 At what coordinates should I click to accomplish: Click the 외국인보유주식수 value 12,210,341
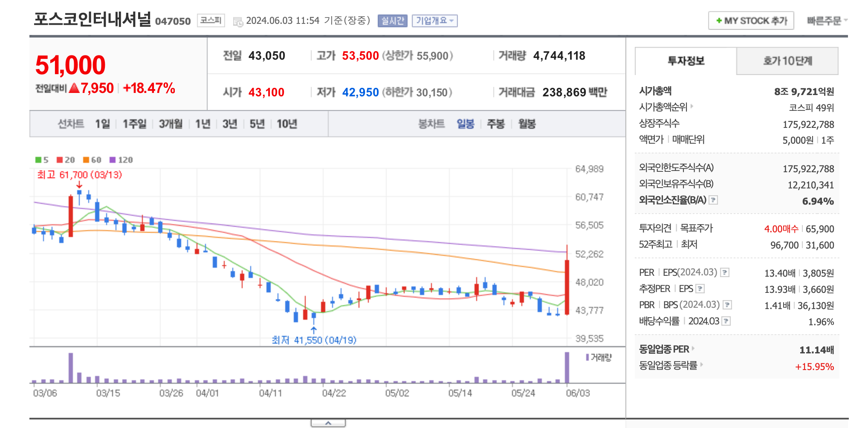(811, 185)
